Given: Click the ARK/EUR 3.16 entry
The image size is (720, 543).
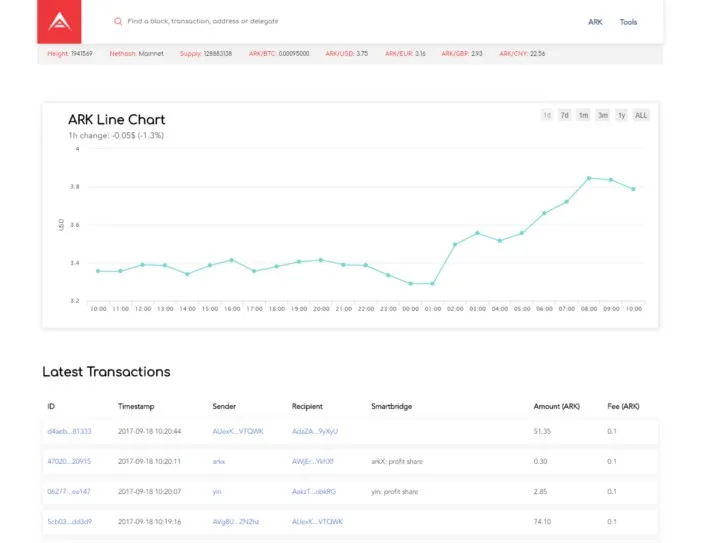Looking at the screenshot, I should pos(405,54).
